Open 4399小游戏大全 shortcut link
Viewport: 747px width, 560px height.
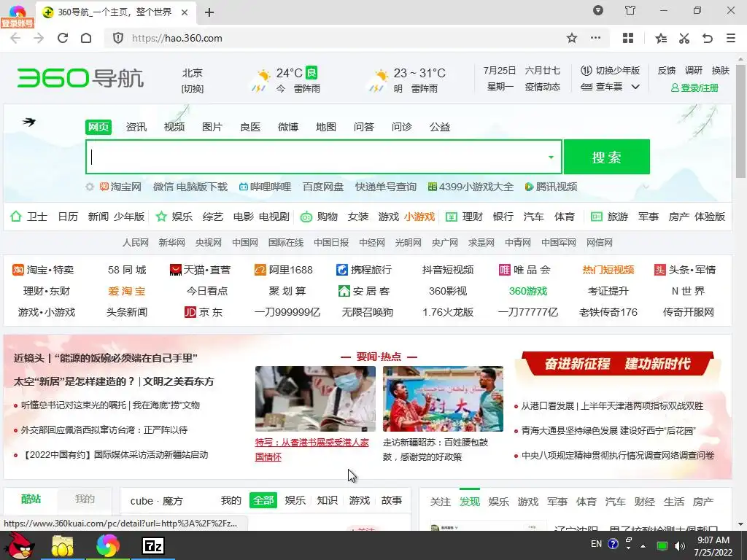(471, 187)
